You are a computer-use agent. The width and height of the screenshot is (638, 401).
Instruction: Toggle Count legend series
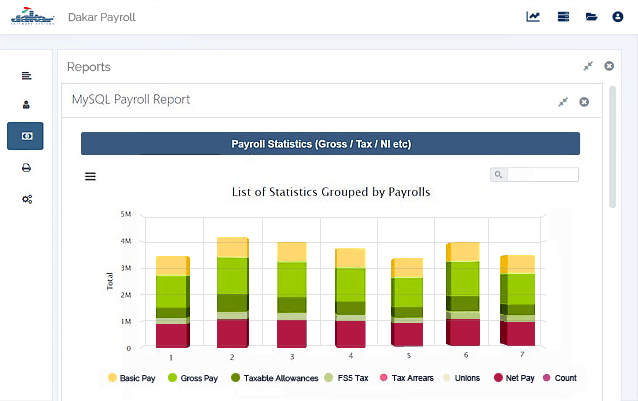pos(560,378)
